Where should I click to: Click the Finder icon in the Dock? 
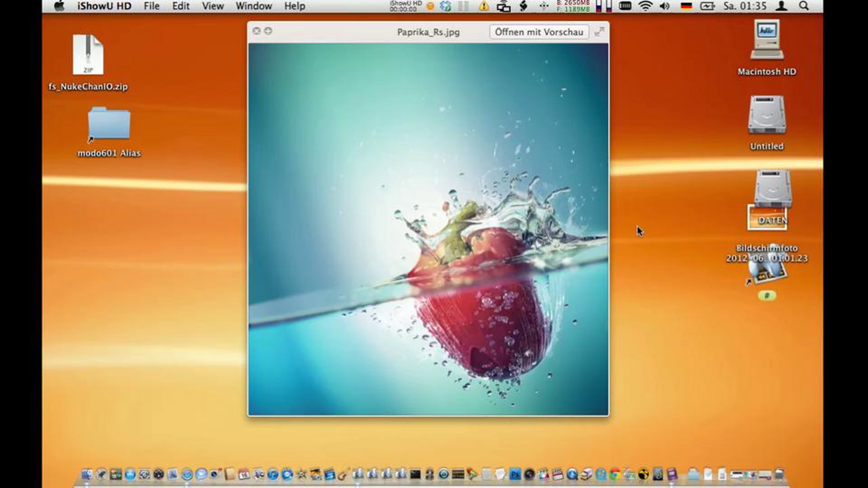point(87,474)
